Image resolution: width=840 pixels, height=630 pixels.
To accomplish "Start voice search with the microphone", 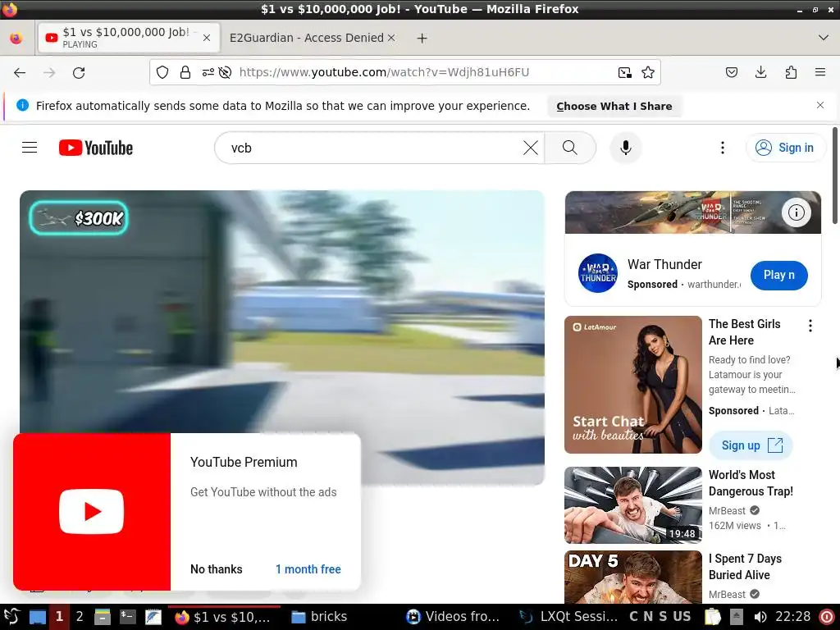I will pyautogui.click(x=625, y=148).
